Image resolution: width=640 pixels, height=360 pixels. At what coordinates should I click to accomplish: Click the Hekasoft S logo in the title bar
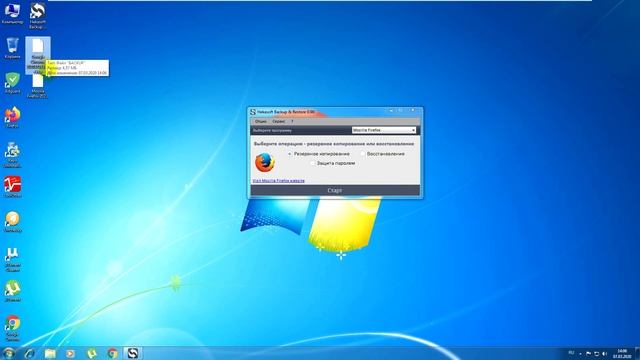253,111
